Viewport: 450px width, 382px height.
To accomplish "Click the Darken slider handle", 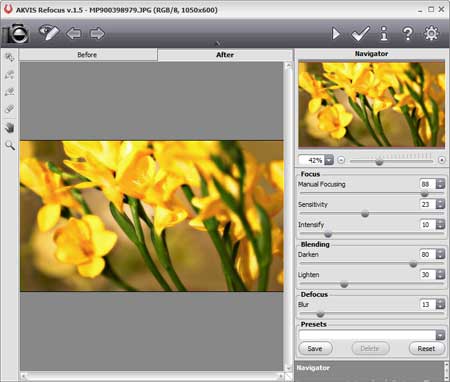I will [x=413, y=264].
